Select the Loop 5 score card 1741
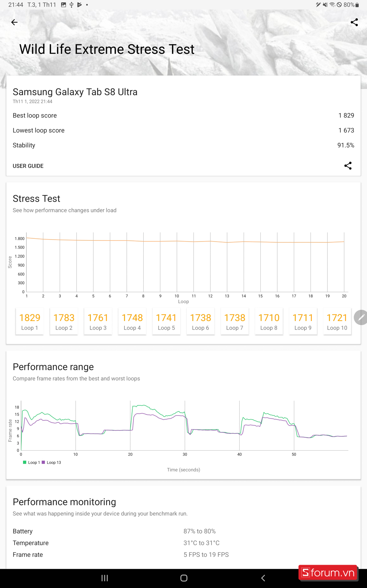The width and height of the screenshot is (367, 588). pos(166,322)
